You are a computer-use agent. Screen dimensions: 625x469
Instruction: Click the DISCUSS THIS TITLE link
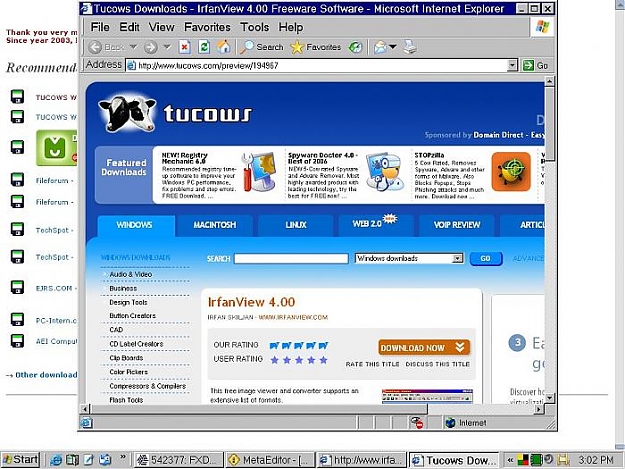[437, 364]
